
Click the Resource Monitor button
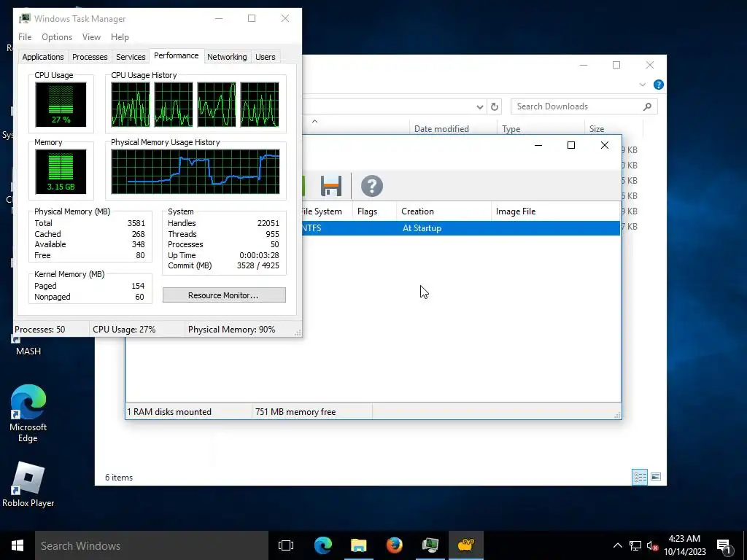click(x=224, y=295)
